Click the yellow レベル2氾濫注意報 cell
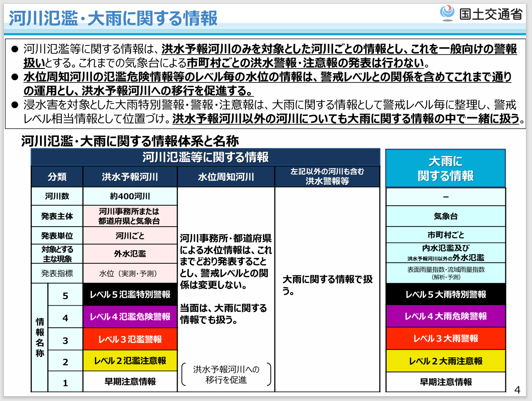This screenshot has width=532, height=401. tap(130, 361)
